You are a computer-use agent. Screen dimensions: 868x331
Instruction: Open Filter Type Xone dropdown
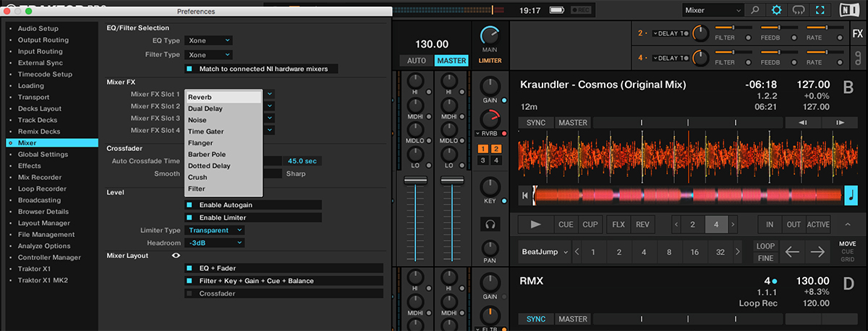208,55
